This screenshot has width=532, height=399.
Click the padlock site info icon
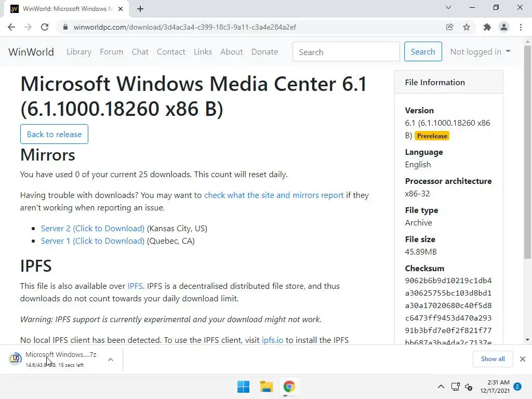coord(65,27)
